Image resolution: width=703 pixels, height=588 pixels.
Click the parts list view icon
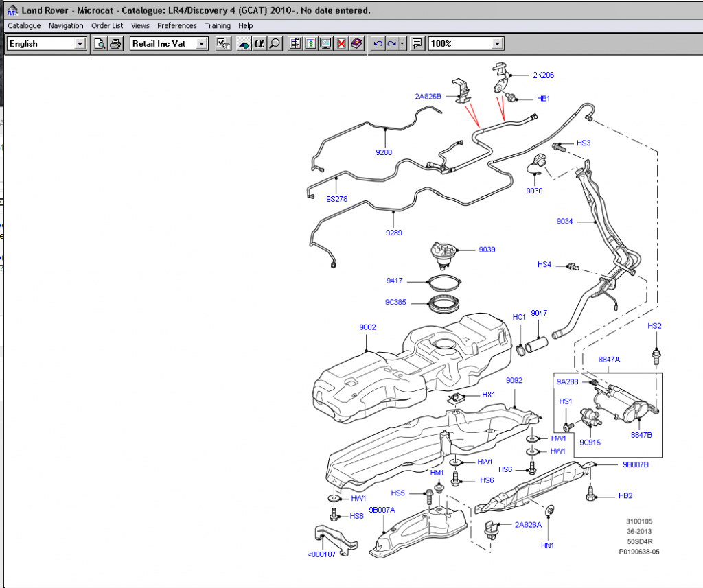click(295, 43)
